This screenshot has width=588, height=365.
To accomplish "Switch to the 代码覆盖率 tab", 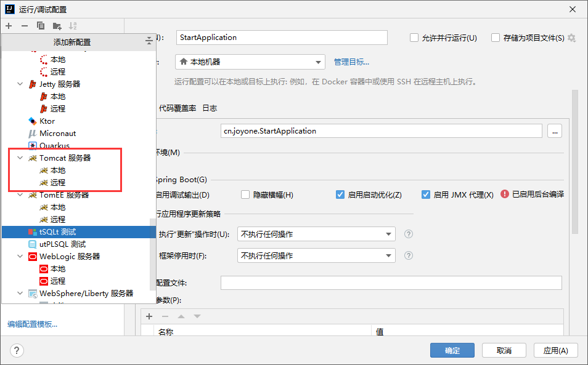I will pyautogui.click(x=178, y=108).
